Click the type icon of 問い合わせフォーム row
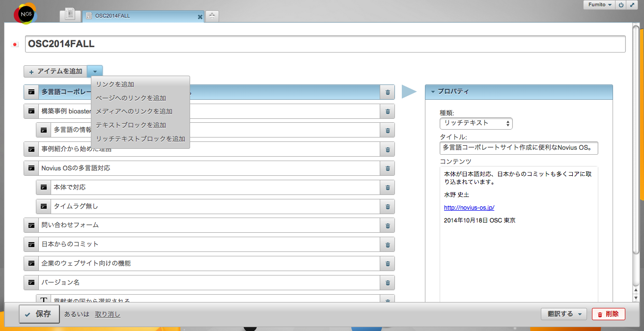This screenshot has height=331, width=644. click(31, 225)
